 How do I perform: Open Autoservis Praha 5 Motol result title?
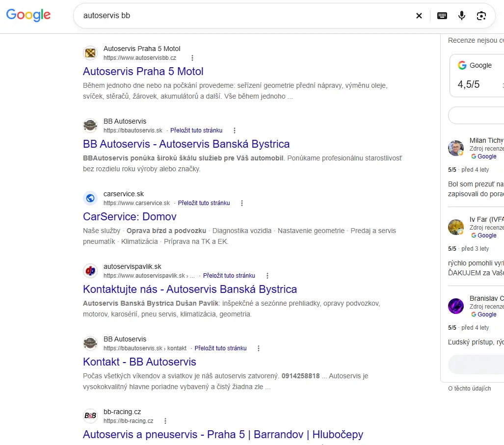point(143,71)
